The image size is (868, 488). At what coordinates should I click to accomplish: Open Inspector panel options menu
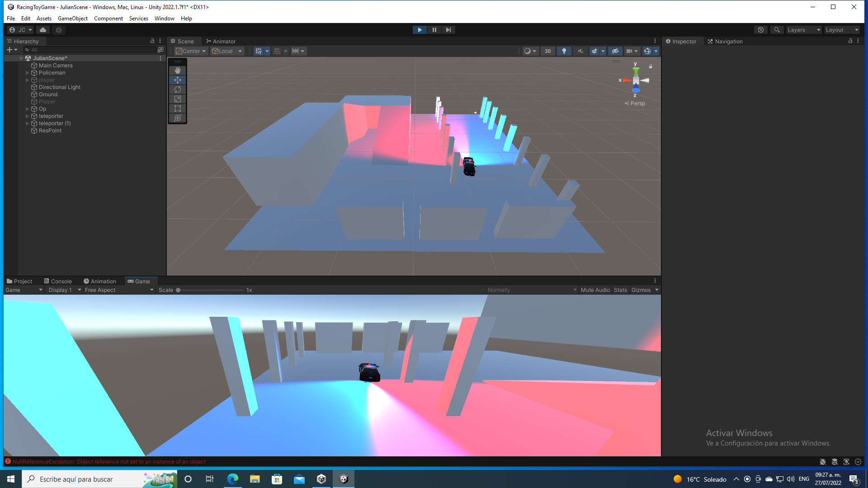point(858,41)
